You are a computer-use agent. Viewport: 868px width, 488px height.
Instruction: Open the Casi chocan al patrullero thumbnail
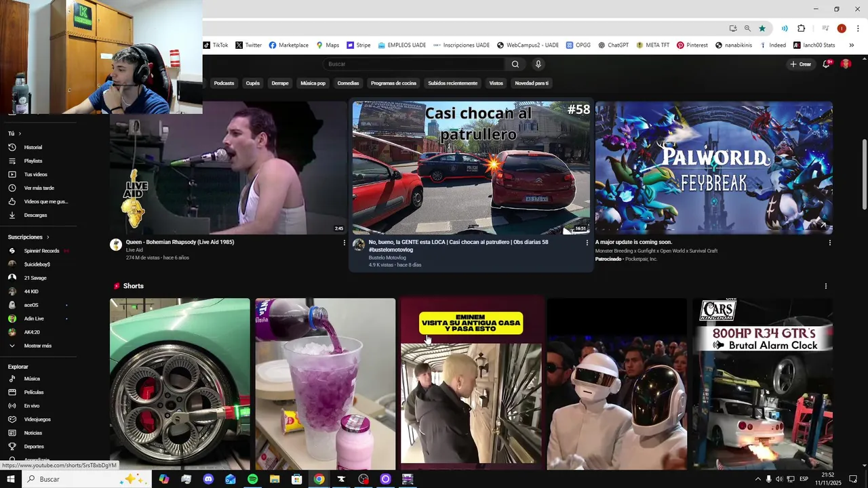click(471, 168)
